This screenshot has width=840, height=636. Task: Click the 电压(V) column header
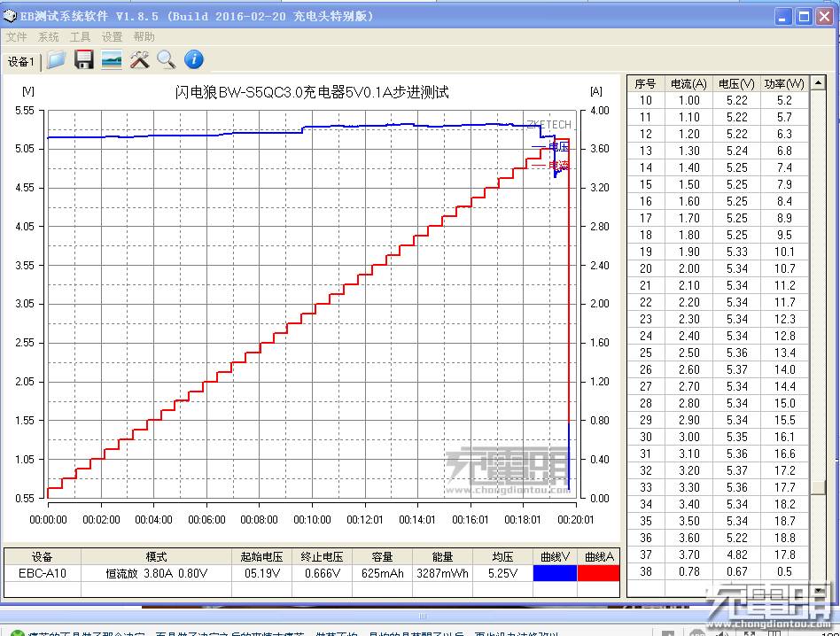736,84
